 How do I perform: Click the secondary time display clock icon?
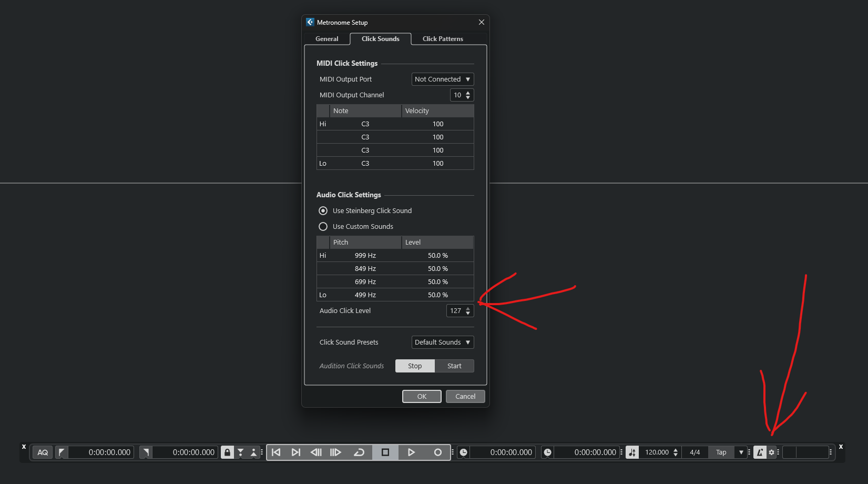tap(548, 452)
